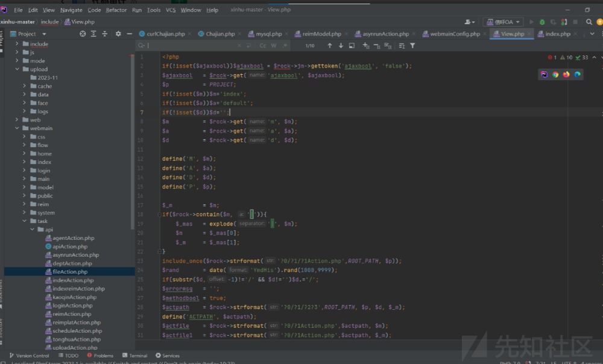This screenshot has width=603, height=364.
Task: Click the Debug bug icon in toolbar
Action: point(542,22)
